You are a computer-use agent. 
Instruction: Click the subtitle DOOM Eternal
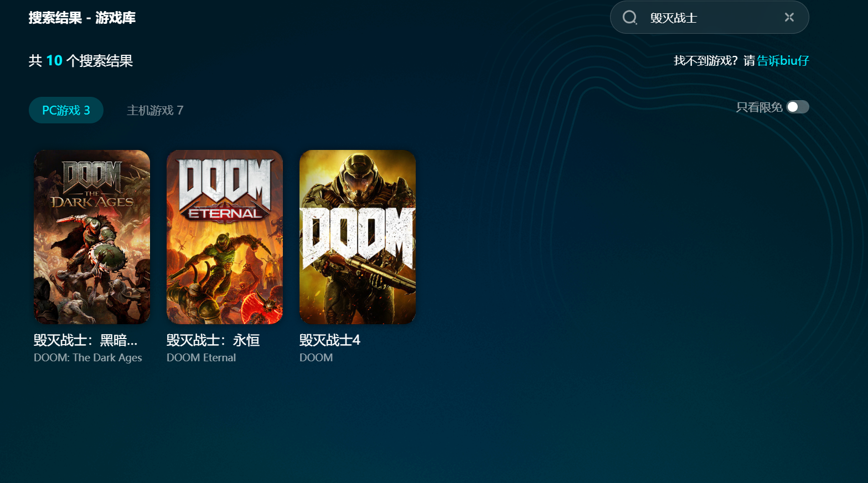click(201, 358)
